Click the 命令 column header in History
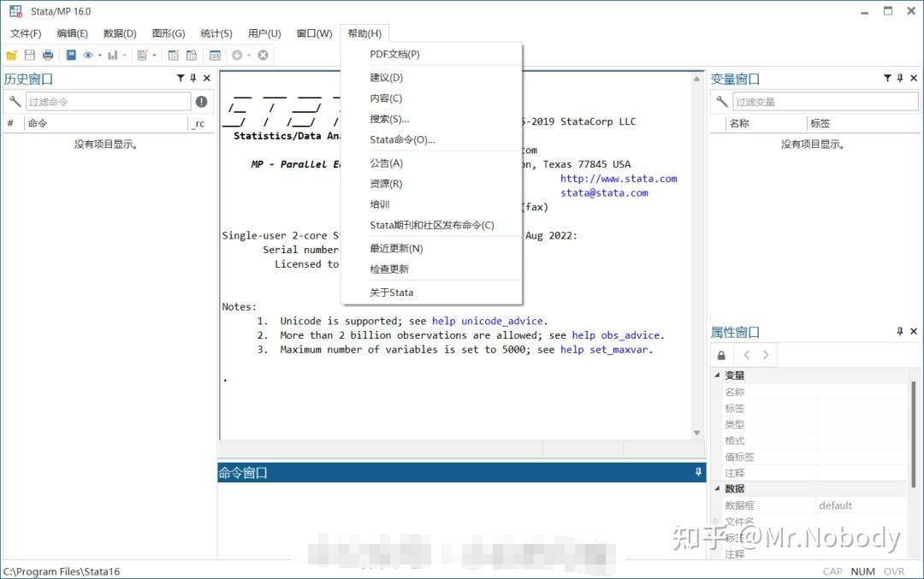This screenshot has width=924, height=579. (37, 123)
